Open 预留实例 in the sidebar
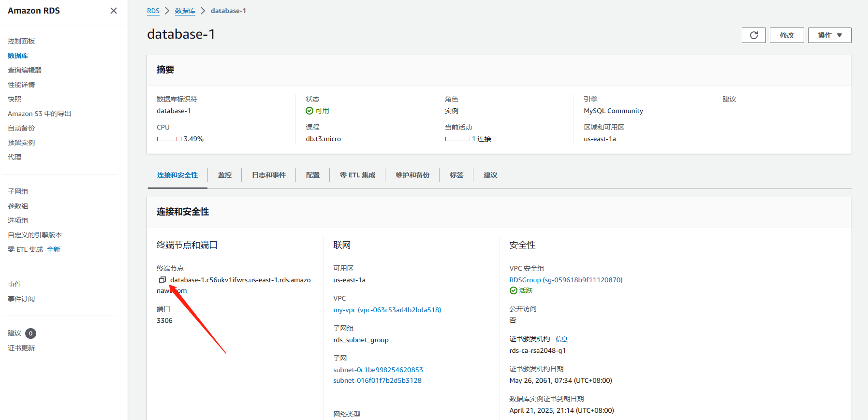 (x=21, y=143)
